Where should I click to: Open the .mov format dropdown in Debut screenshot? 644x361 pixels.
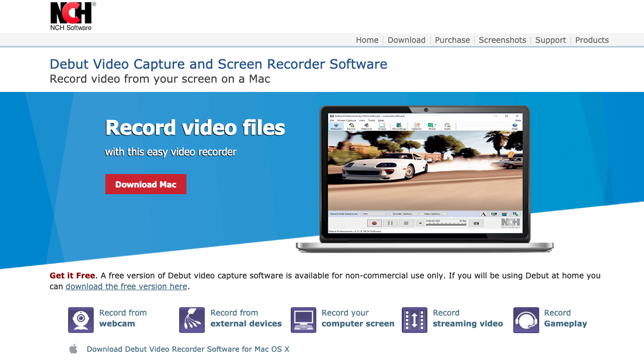(x=375, y=214)
